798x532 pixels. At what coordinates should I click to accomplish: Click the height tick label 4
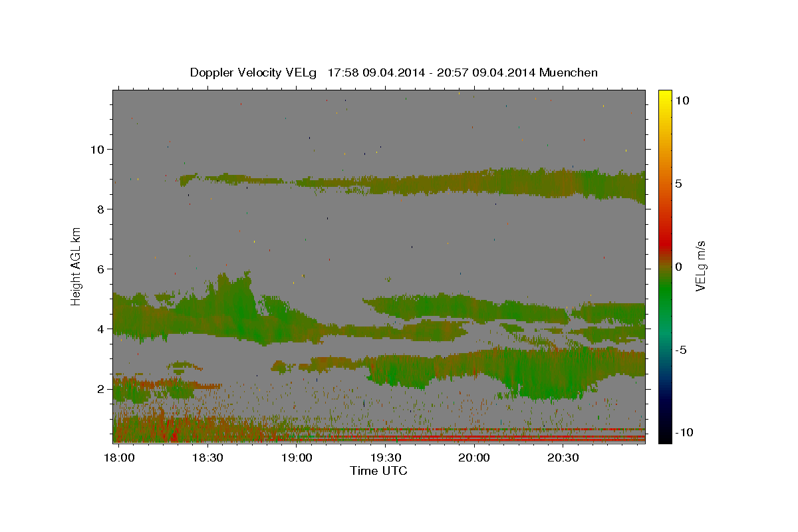point(102,329)
